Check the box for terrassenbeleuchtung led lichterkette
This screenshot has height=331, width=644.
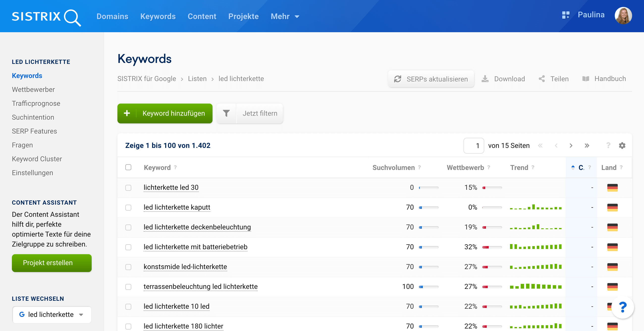[128, 287]
